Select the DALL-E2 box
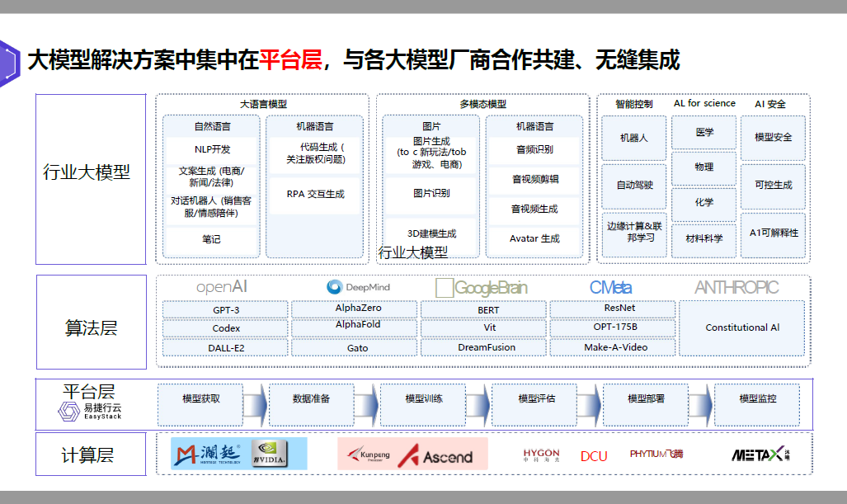 pos(225,348)
